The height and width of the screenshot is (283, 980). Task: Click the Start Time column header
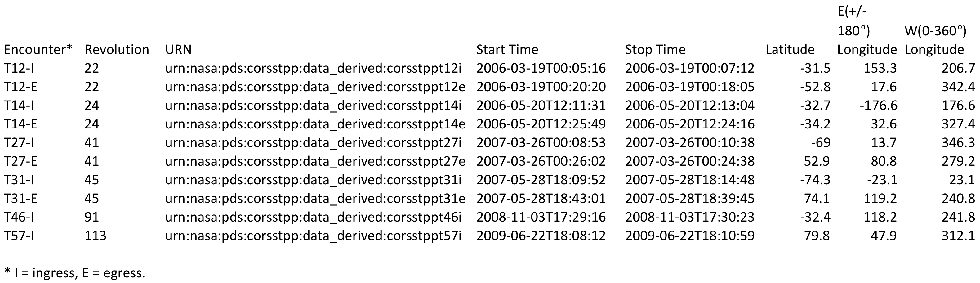click(507, 50)
